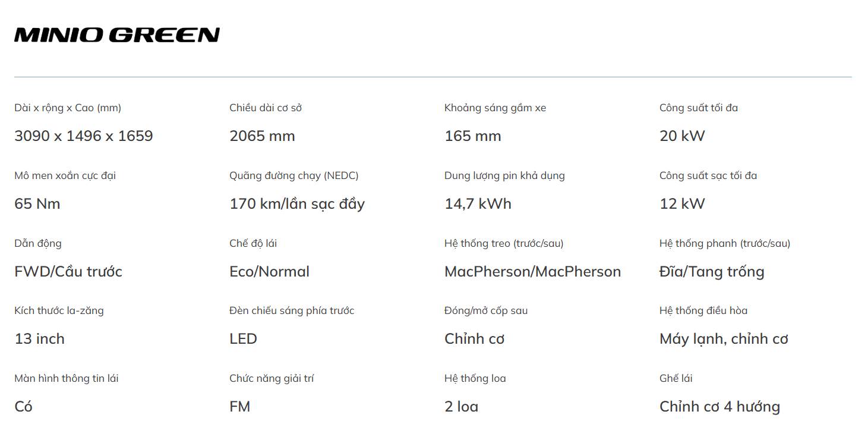Click the 14,7 kWh battery capacity value

click(x=478, y=204)
